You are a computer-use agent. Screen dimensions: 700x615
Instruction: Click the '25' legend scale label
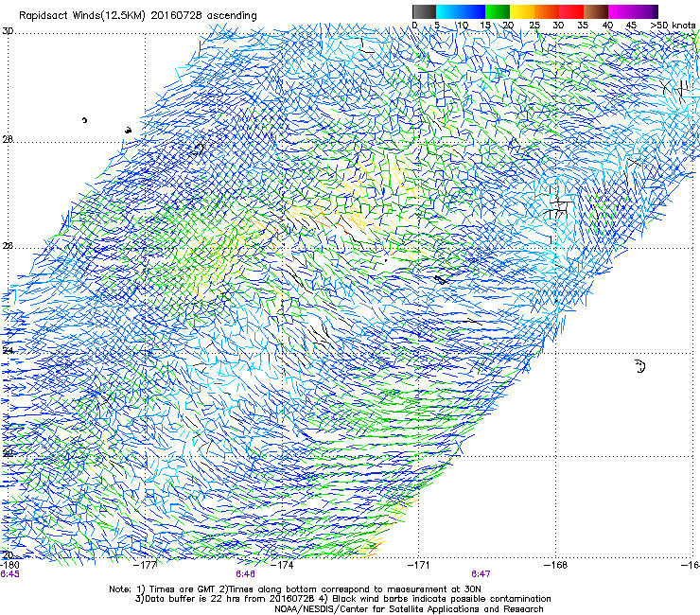534,26
